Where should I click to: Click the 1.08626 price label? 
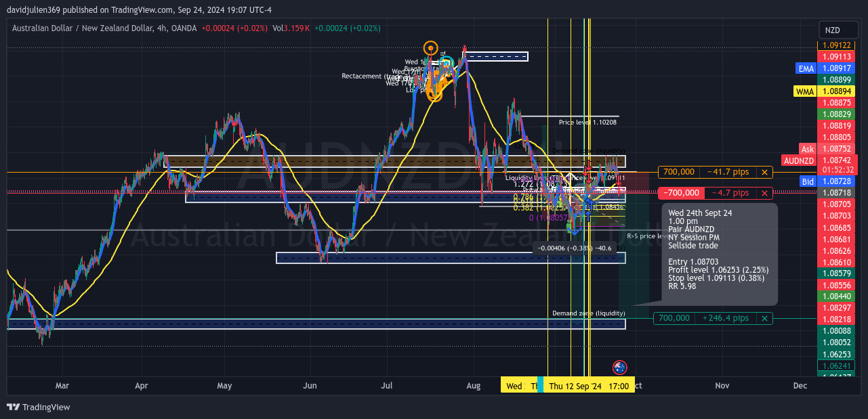point(838,250)
